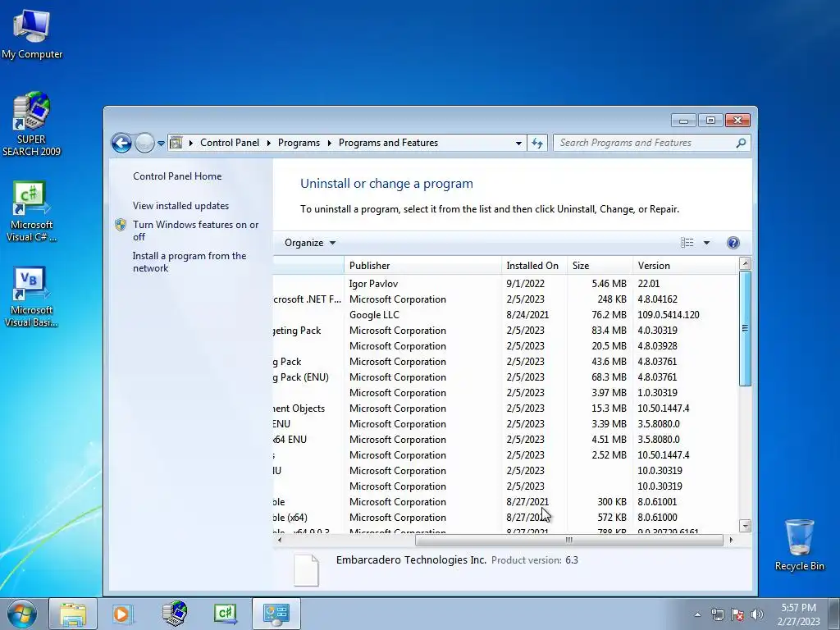This screenshot has width=840, height=630.
Task: Sort by Installed On column header
Action: 534,266
